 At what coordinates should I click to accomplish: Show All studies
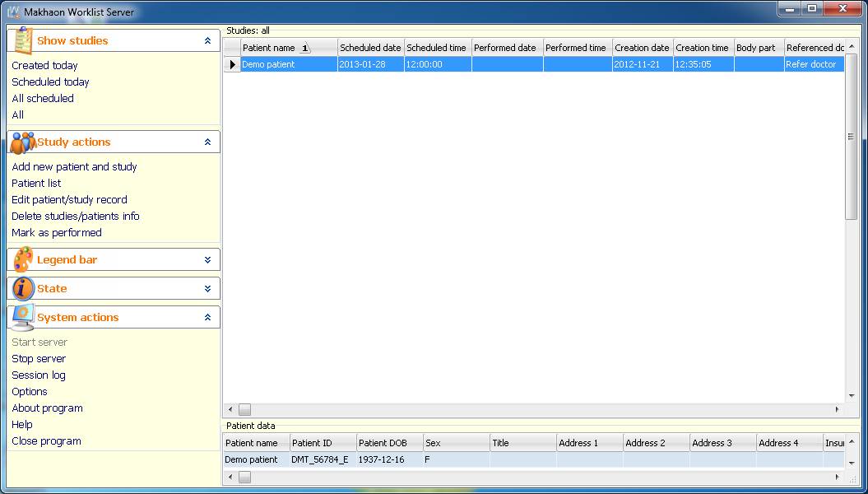tap(18, 115)
